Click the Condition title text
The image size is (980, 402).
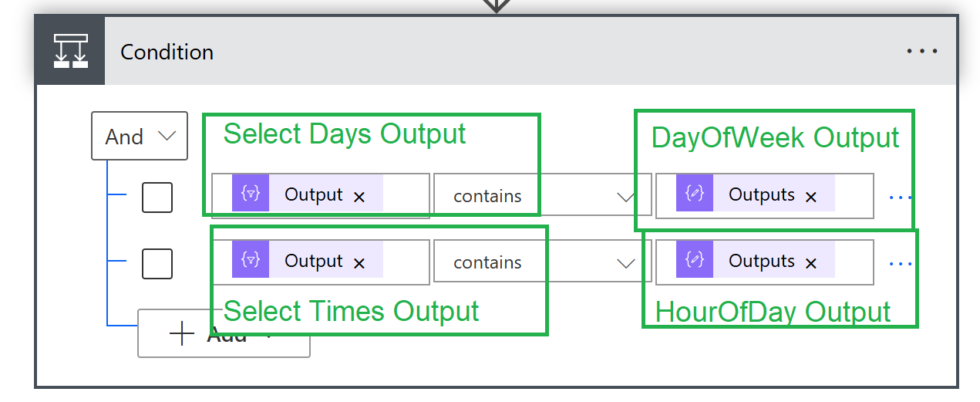[167, 52]
